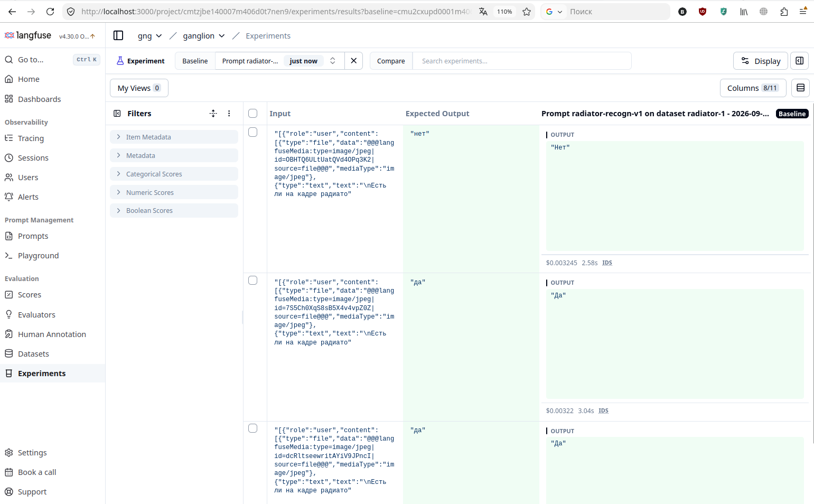
Task: Open the browser translate icon
Action: tap(483, 12)
